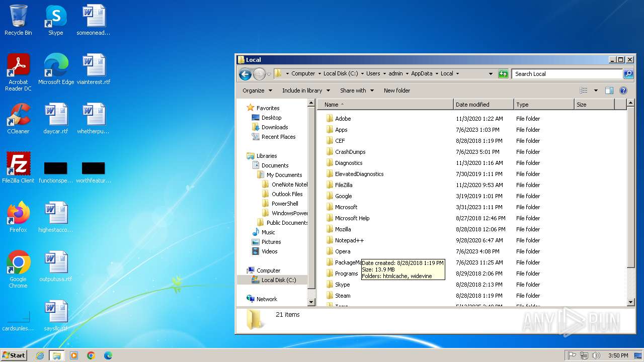Viewport: 644px width, 362px height.
Task: Select the FileZilla folder row
Action: click(x=472, y=185)
